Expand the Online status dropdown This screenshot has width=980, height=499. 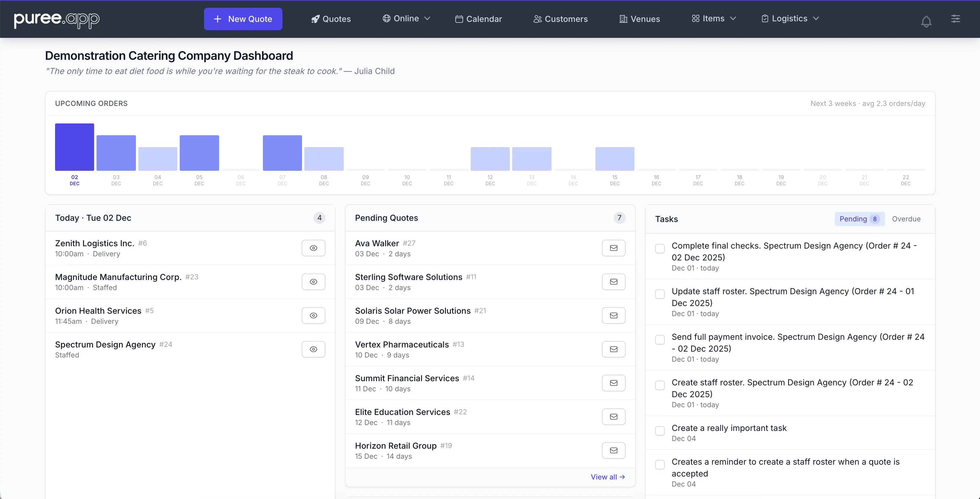tap(406, 18)
